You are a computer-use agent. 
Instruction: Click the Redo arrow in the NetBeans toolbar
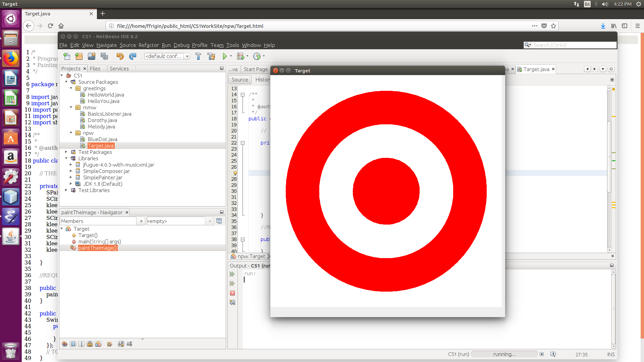pyautogui.click(x=133, y=56)
